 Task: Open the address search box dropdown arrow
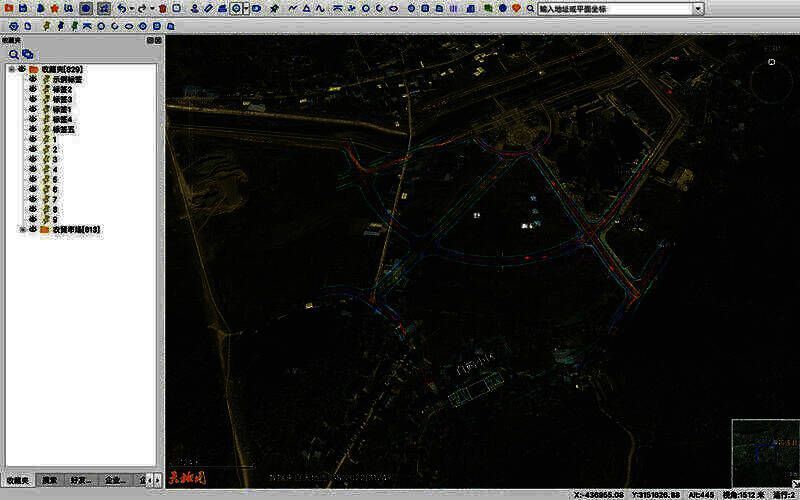[x=698, y=9]
